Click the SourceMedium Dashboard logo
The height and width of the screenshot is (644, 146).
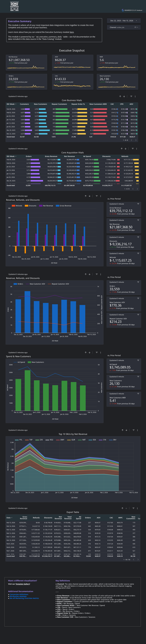[x=132, y=10]
